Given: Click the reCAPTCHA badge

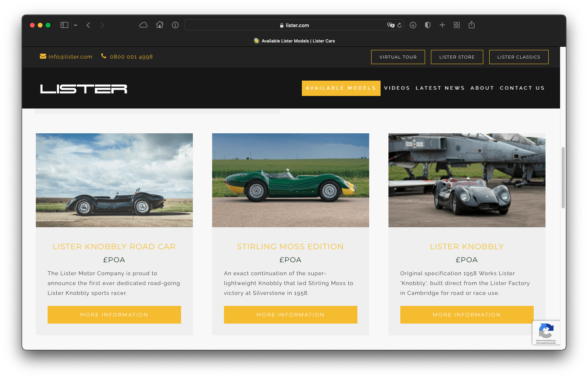Looking at the screenshot, I should tap(546, 333).
